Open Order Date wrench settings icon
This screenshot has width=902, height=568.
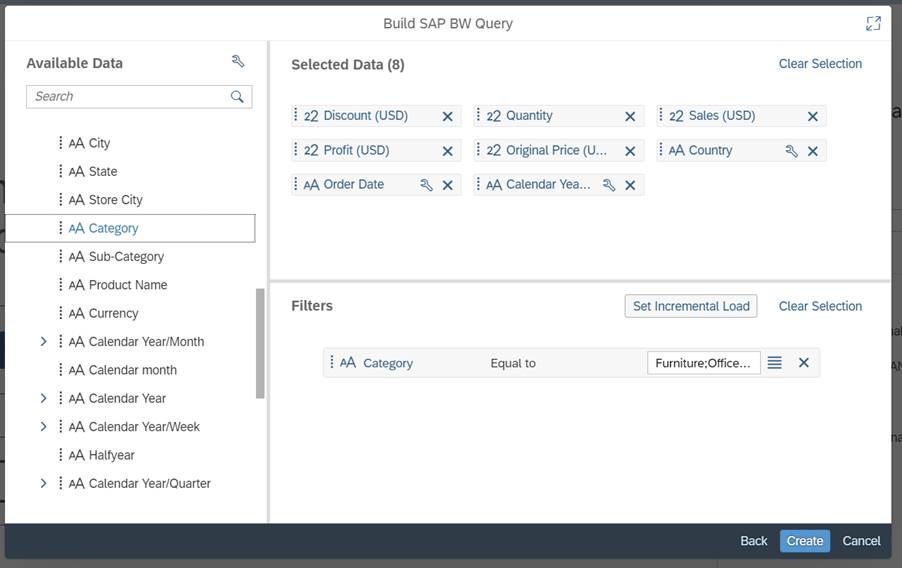tap(426, 185)
